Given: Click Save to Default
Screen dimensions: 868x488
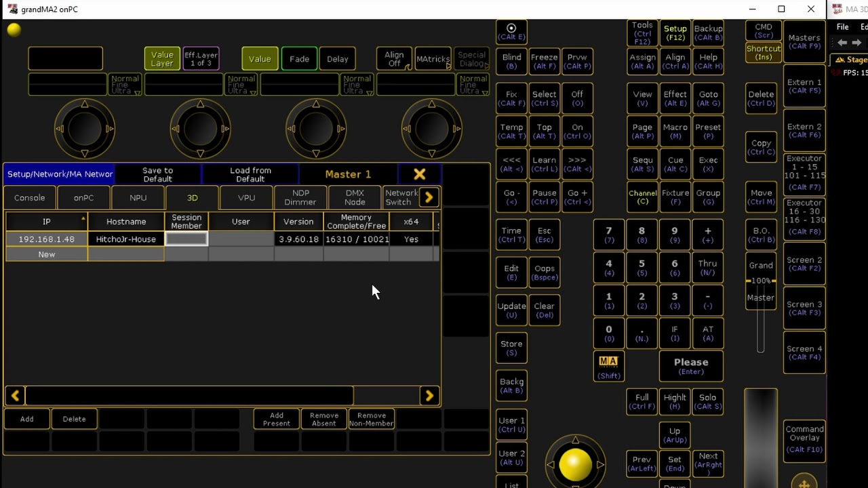Looking at the screenshot, I should coord(157,175).
